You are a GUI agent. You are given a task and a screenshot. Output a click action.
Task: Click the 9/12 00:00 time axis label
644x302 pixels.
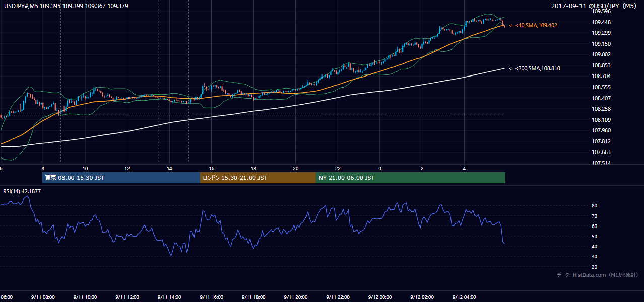[380, 297]
